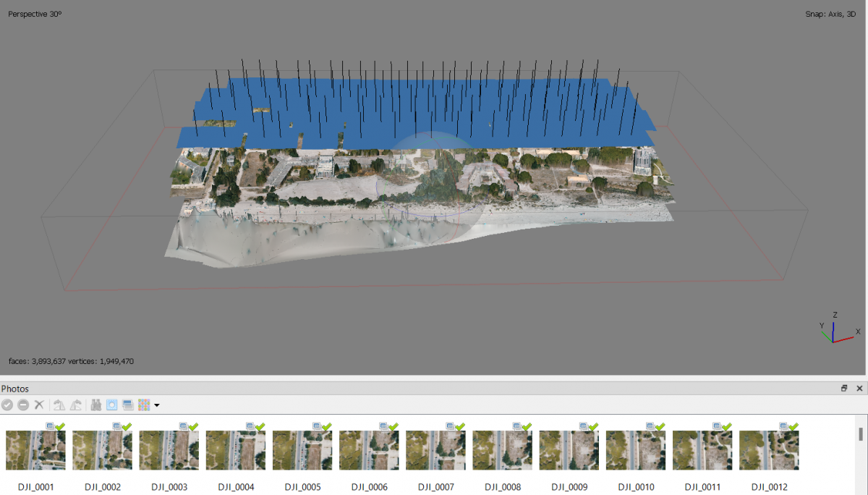Click the depth map badge above DJI_0007
This screenshot has height=495, width=868.
click(x=451, y=427)
